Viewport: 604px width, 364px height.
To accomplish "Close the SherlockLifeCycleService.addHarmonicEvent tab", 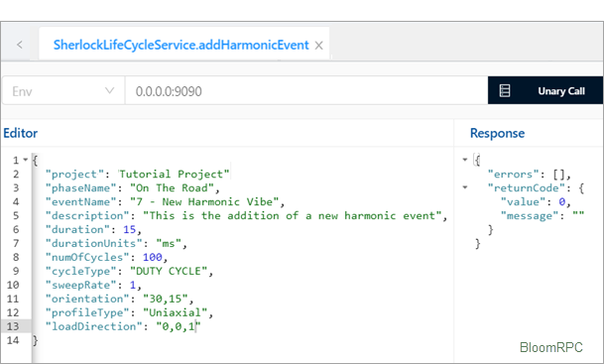I will coord(319,46).
